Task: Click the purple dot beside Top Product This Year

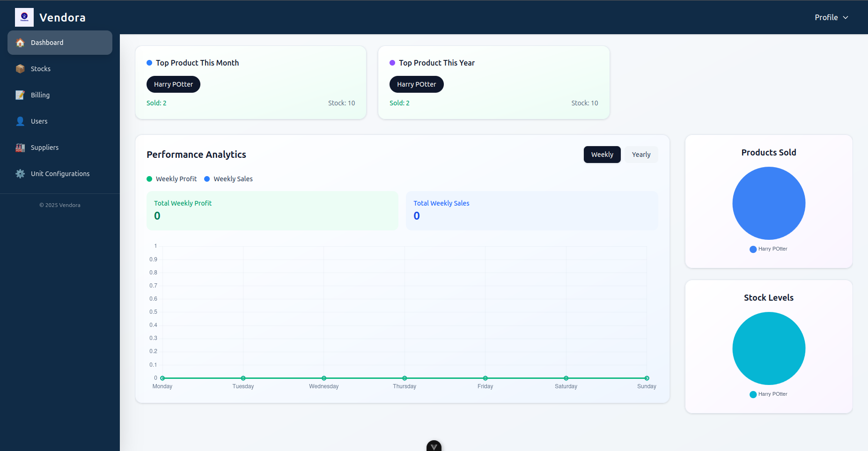Action: coord(392,63)
